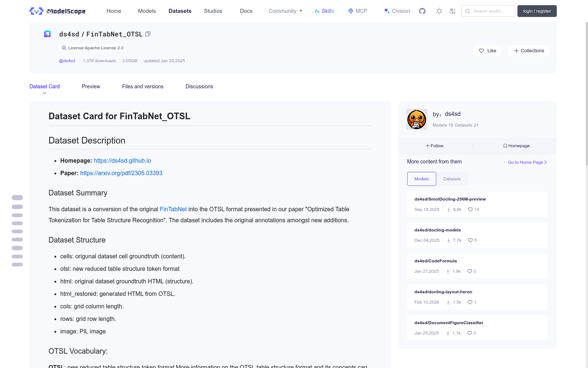The width and height of the screenshot is (588, 368).
Task: Click the page vertical scrollbar
Action: click(587, 94)
